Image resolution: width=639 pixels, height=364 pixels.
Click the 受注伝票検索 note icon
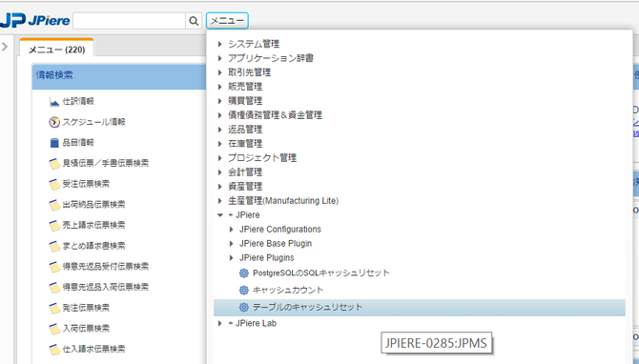coord(54,185)
